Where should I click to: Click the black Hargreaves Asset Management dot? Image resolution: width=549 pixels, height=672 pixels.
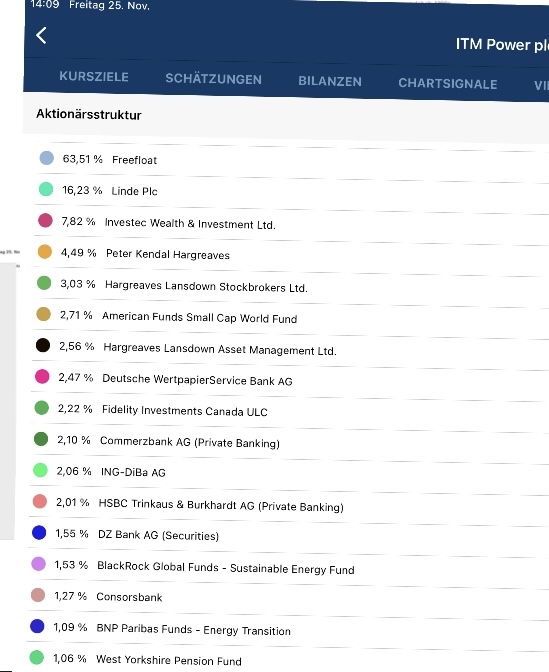(43, 345)
